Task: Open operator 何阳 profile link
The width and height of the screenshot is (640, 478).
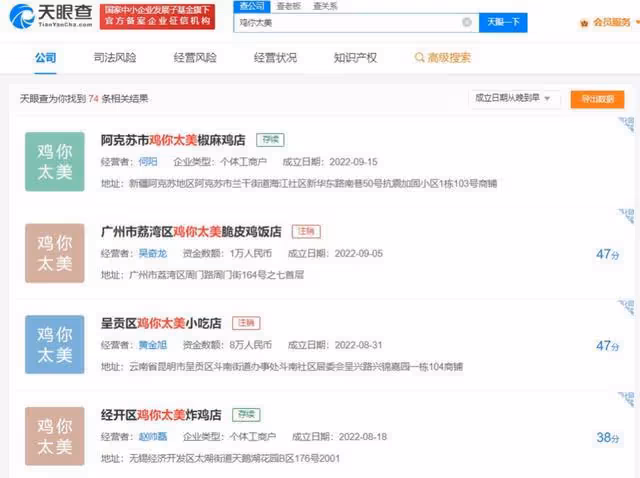Action: point(148,162)
